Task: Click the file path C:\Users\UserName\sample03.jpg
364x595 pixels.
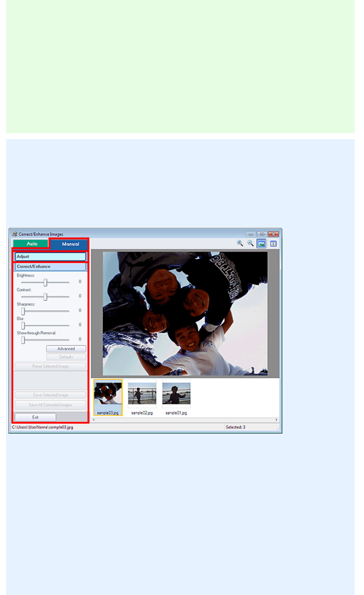Action: (x=42, y=427)
